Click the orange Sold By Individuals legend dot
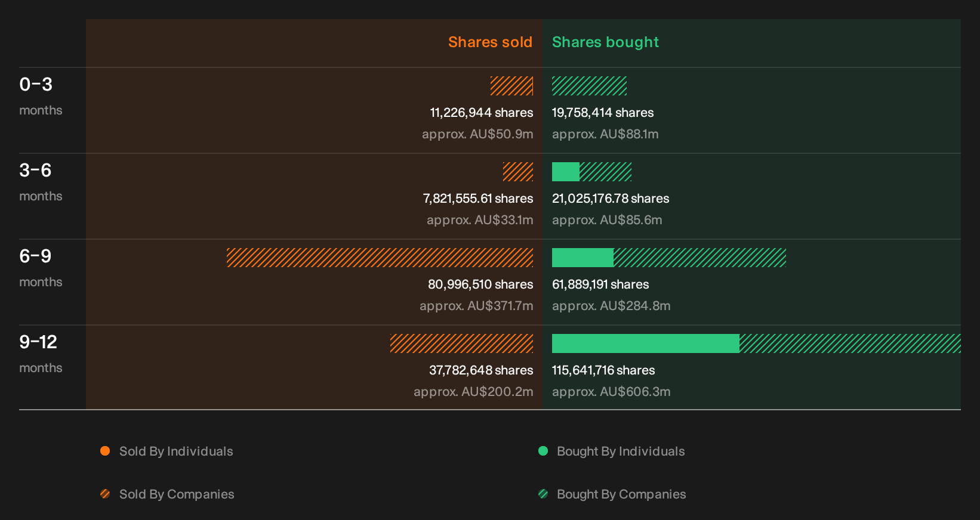Image resolution: width=980 pixels, height=520 pixels. 105,451
